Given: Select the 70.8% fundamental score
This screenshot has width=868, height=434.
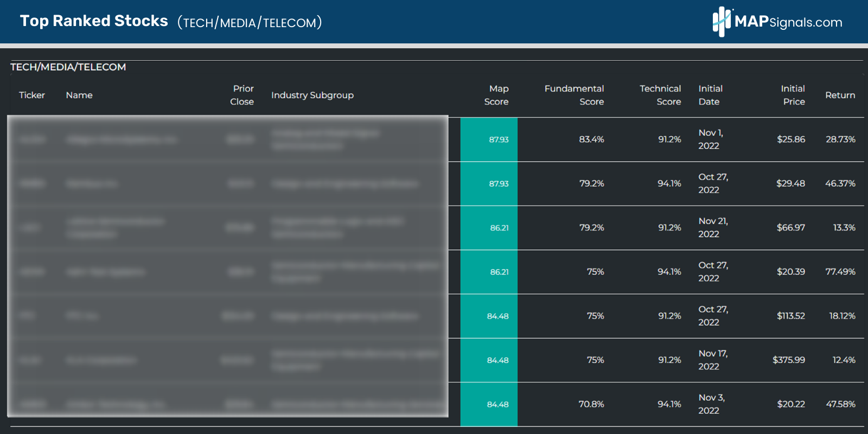Looking at the screenshot, I should click(591, 404).
